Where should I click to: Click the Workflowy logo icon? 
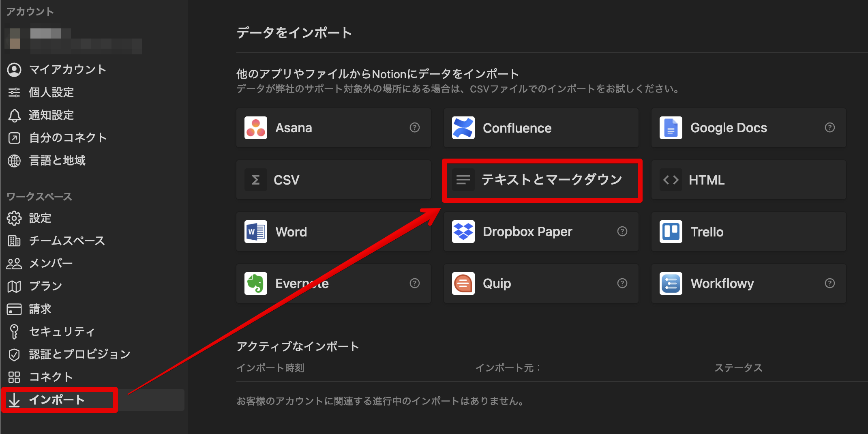pos(671,284)
